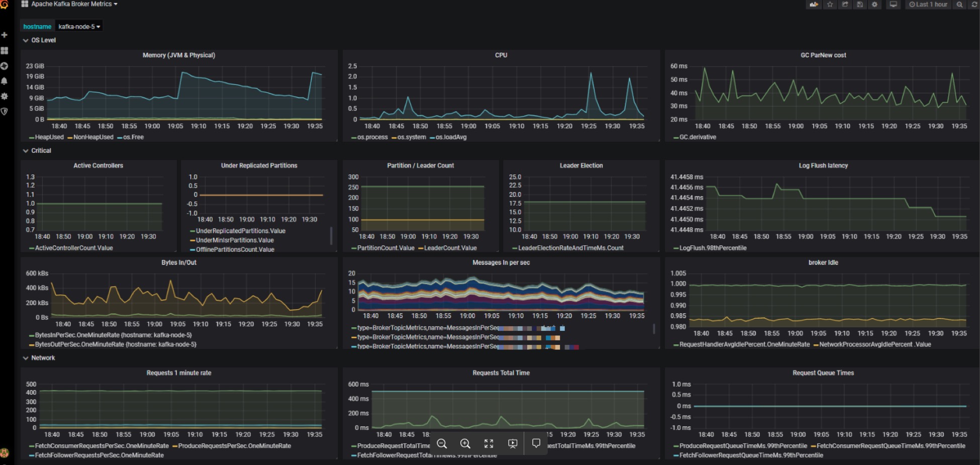Star this dashboard as a favorite

pos(830,5)
